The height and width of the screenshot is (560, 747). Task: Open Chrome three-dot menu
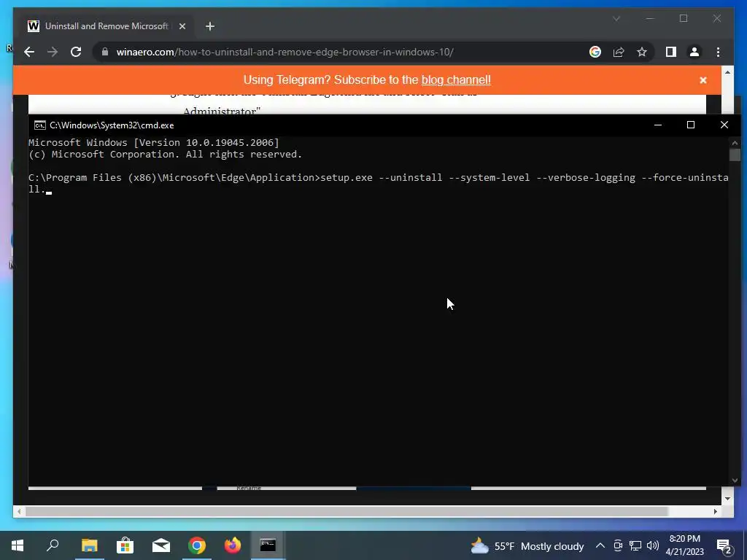718,52
